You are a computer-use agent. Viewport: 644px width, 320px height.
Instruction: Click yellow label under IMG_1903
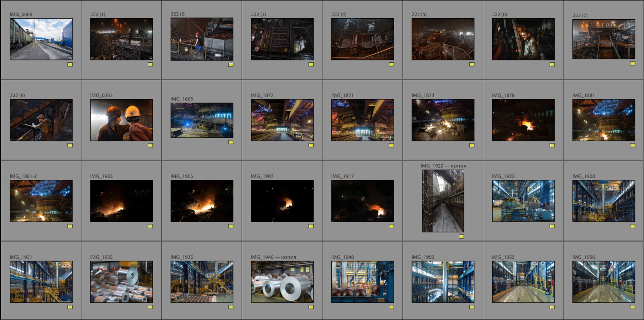[150, 226]
